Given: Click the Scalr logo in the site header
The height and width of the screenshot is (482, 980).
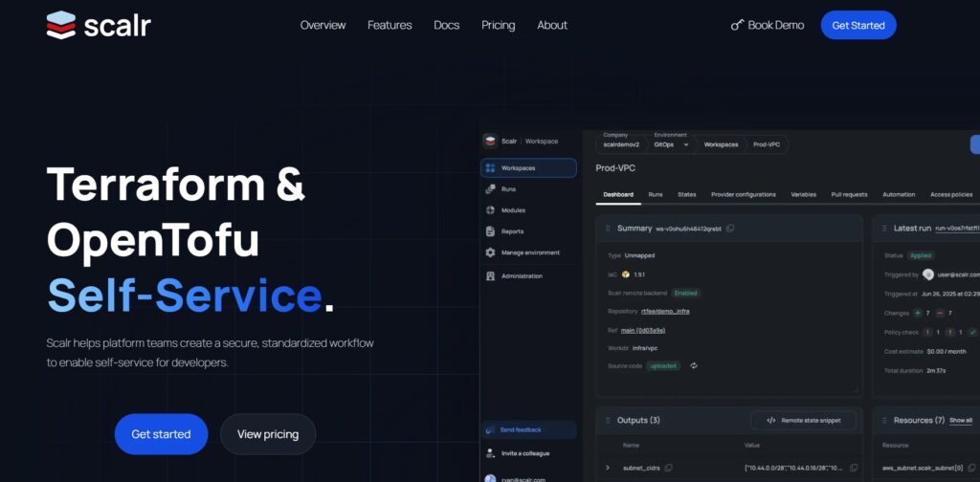Looking at the screenshot, I should (x=99, y=25).
